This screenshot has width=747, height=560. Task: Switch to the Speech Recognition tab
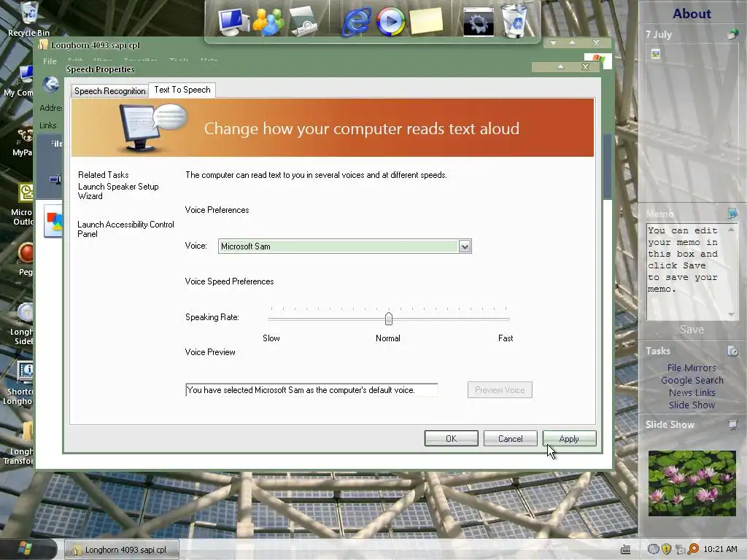pyautogui.click(x=109, y=91)
